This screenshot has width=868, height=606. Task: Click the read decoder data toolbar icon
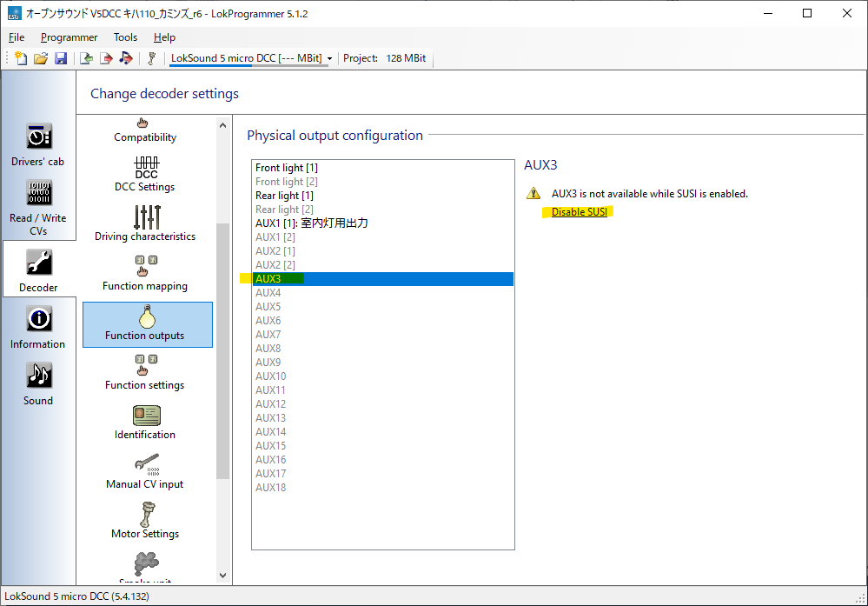[86, 58]
